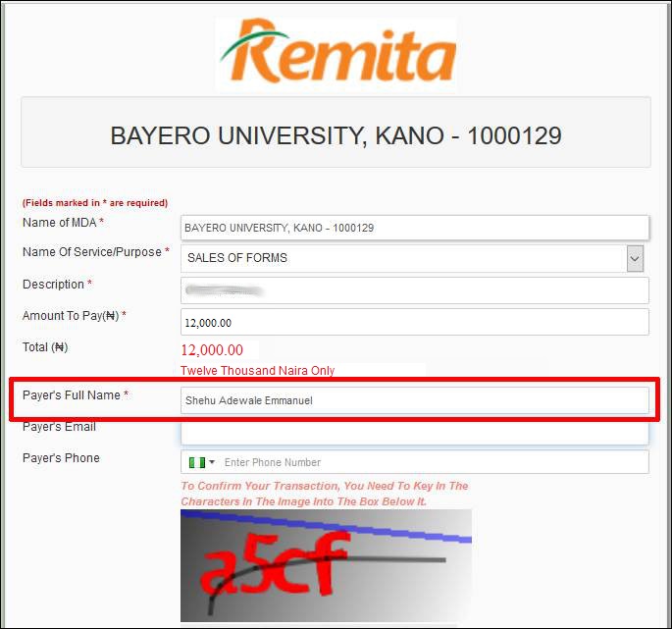Open the Nigeria flag country selector

(202, 462)
